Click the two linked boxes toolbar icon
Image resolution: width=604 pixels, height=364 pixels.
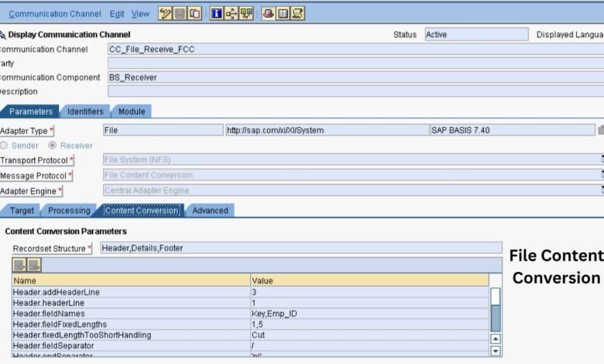coord(246,14)
